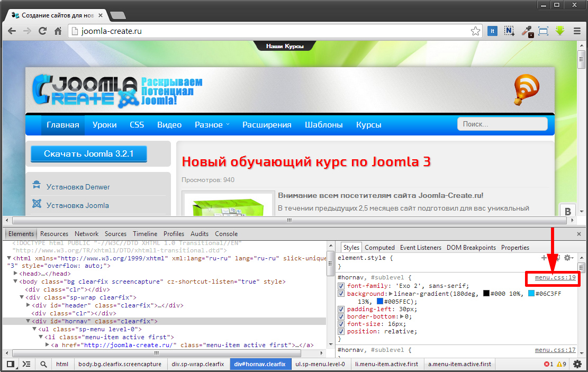This screenshot has width=588, height=372.
Task: Click the bookmark star in address bar
Action: coord(476,31)
